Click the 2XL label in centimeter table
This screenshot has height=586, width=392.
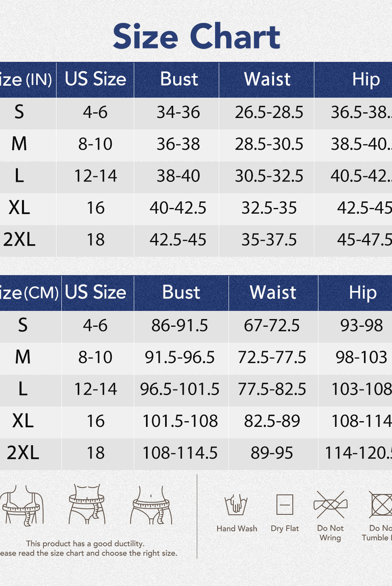click(23, 453)
